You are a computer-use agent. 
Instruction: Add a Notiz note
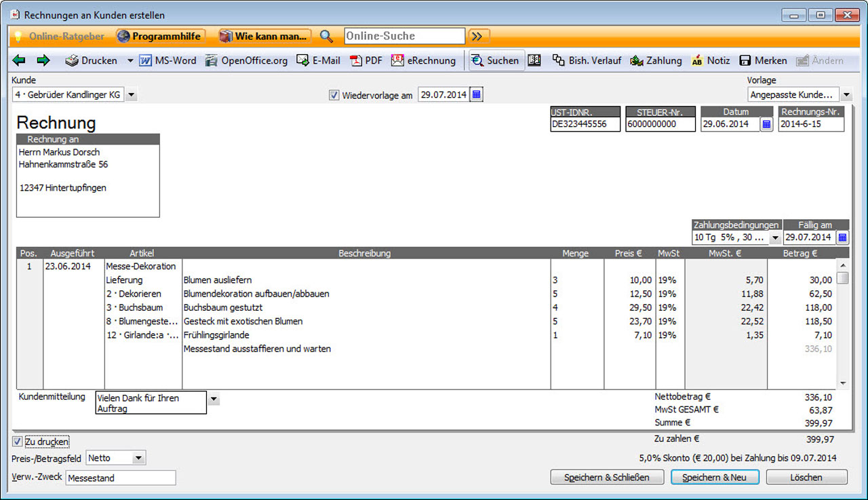pyautogui.click(x=711, y=60)
